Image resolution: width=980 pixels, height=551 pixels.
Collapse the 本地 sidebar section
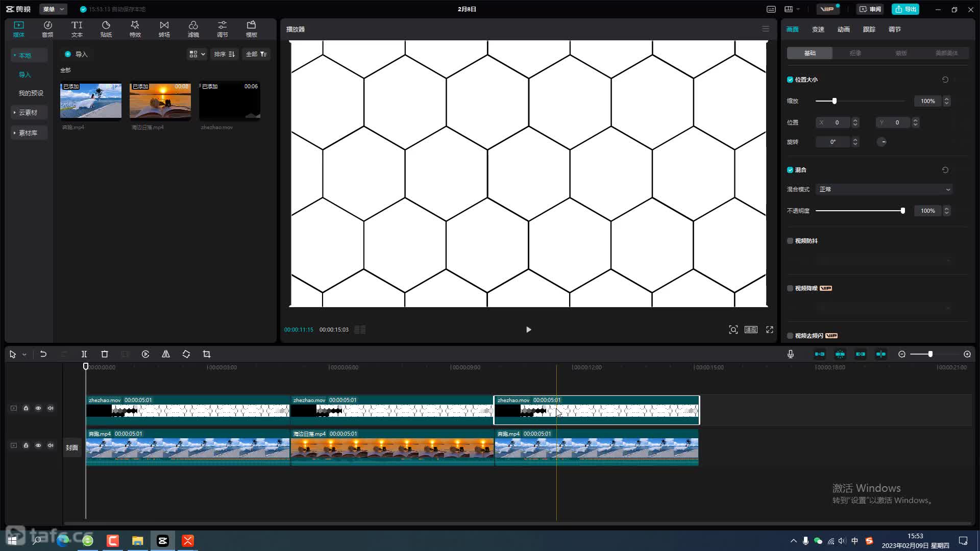(29, 55)
